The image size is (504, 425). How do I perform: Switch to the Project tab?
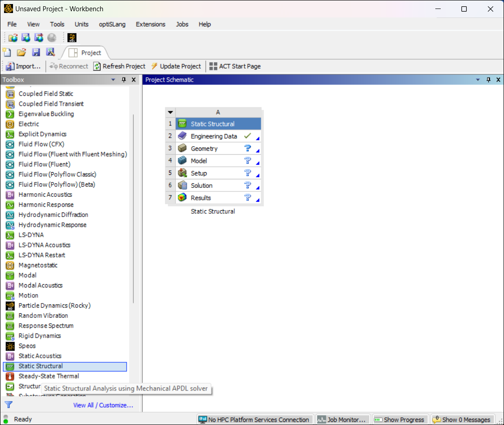pos(86,53)
